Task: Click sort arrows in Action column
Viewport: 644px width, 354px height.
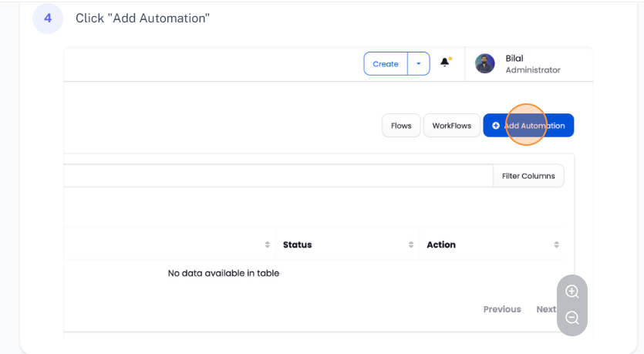Action: pyautogui.click(x=556, y=244)
